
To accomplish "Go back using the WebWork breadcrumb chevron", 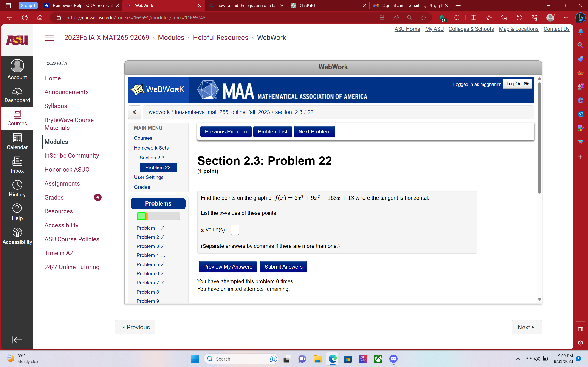I will 135,112.
